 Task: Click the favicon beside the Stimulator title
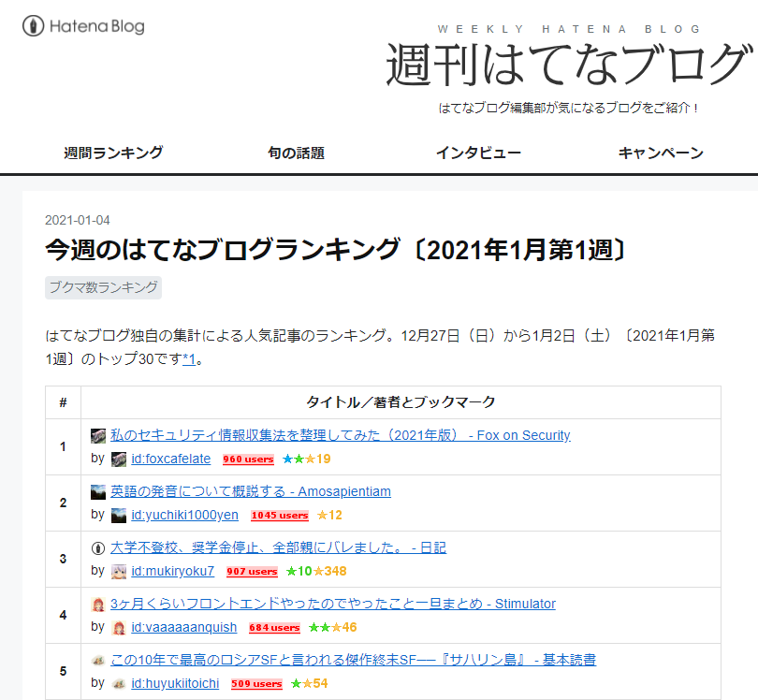click(98, 604)
